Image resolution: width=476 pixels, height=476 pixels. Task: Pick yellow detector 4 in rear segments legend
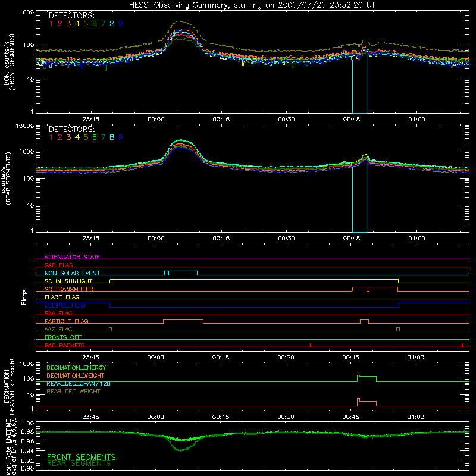click(77, 137)
